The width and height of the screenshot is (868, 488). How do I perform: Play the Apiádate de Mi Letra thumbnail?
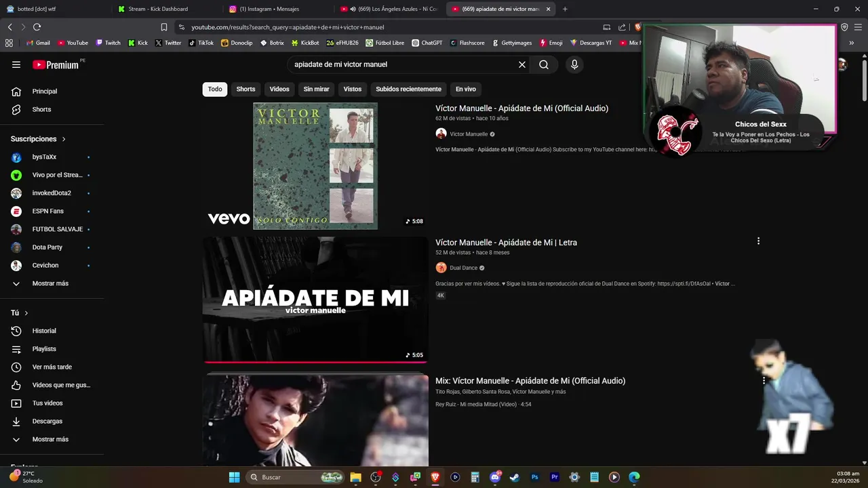[315, 299]
